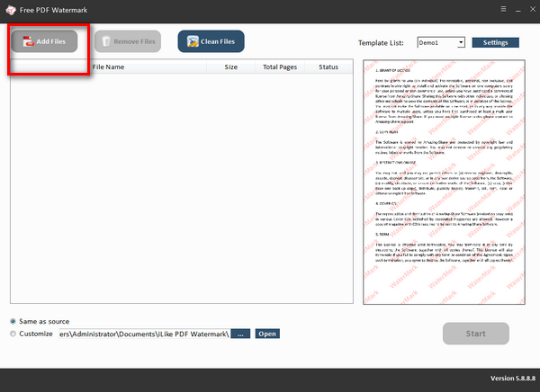The image size is (540, 392).
Task: Click the Total Pages column header
Action: click(x=280, y=67)
